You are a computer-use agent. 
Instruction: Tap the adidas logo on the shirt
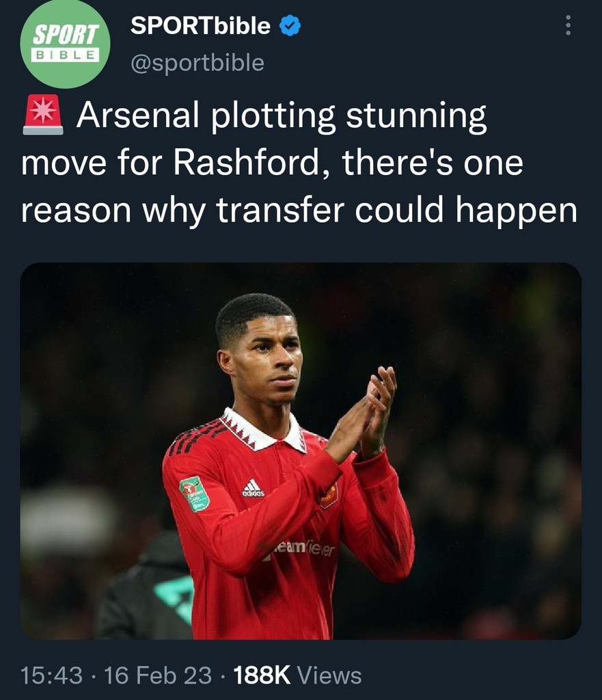click(253, 488)
